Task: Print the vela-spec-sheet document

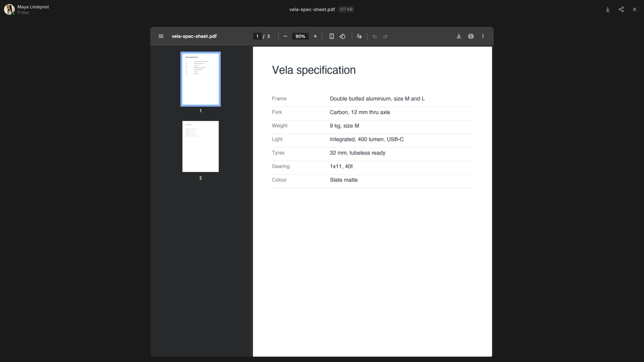Action: 471,36
